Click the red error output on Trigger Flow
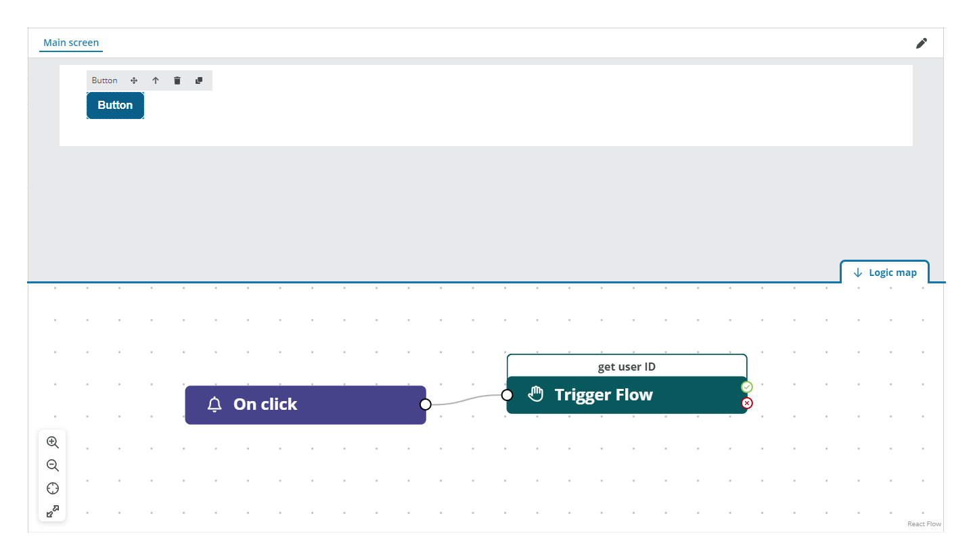 coord(746,403)
